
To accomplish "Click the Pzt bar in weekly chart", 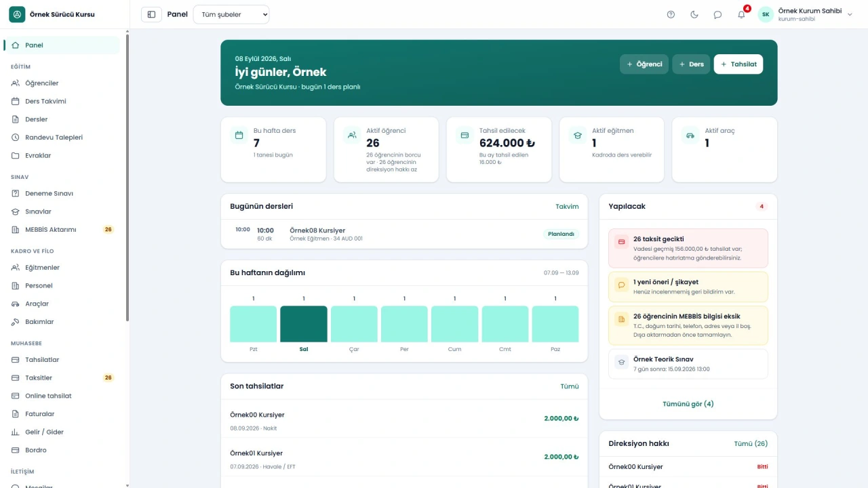I will click(254, 324).
